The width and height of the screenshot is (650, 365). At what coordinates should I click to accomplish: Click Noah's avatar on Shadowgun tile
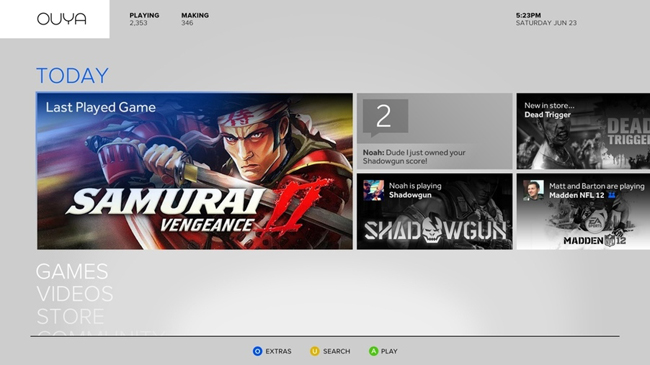pyautogui.click(x=374, y=190)
